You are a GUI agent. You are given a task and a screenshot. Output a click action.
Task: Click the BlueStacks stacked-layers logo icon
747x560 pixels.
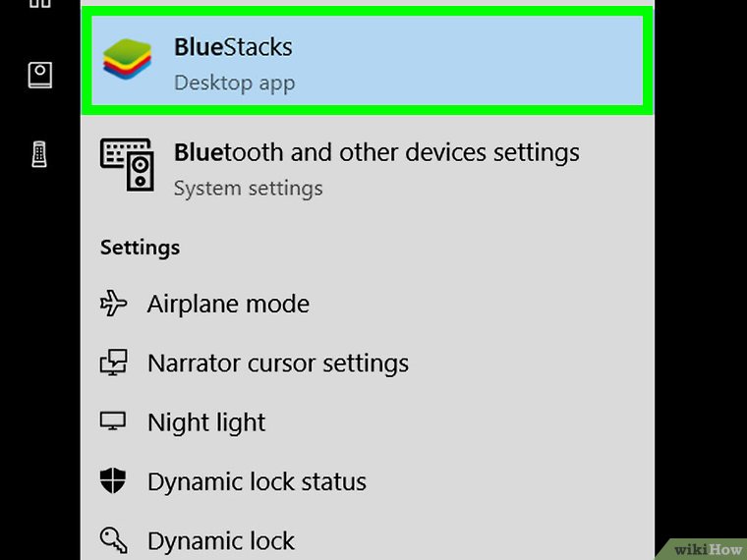pos(127,63)
